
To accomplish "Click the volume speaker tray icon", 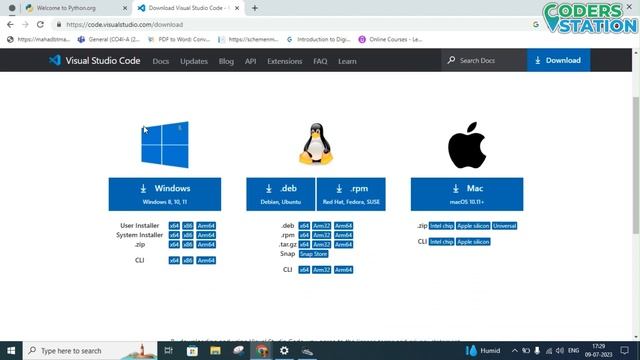I will (560, 351).
